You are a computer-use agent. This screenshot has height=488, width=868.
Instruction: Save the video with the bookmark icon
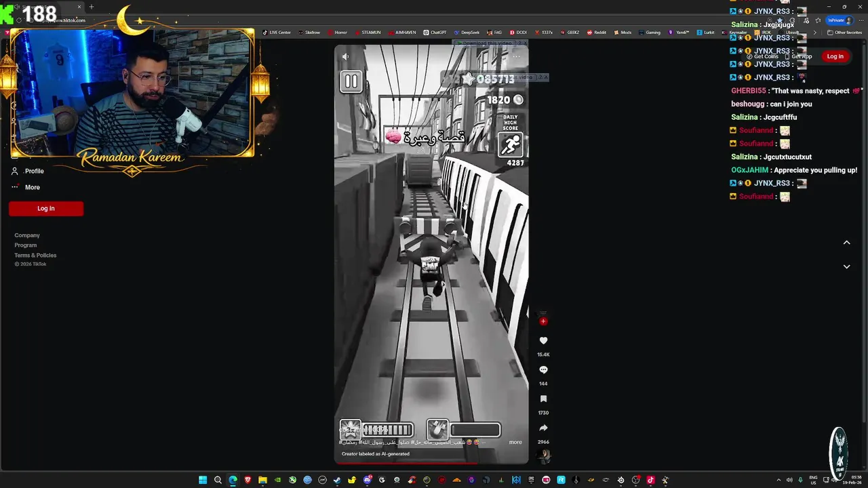pyautogui.click(x=543, y=399)
